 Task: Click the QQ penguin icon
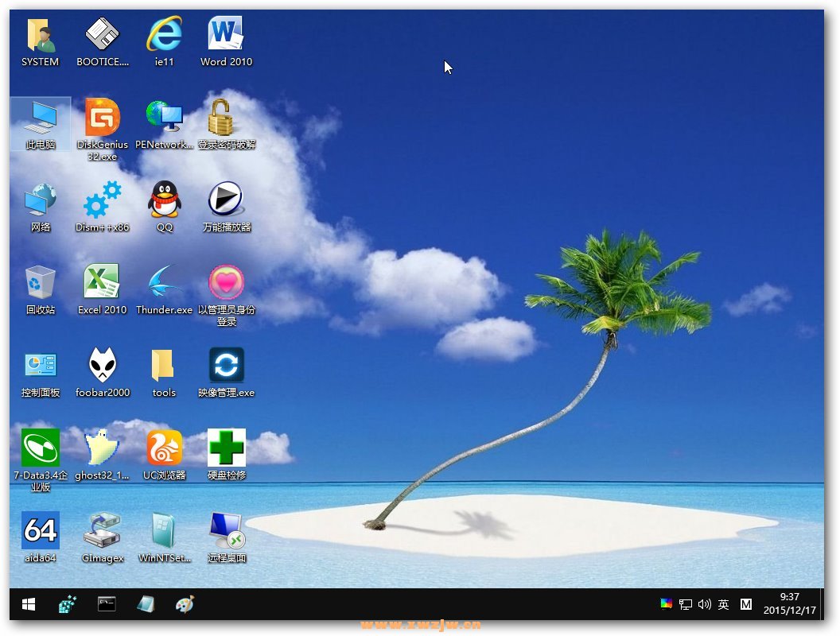coord(165,207)
